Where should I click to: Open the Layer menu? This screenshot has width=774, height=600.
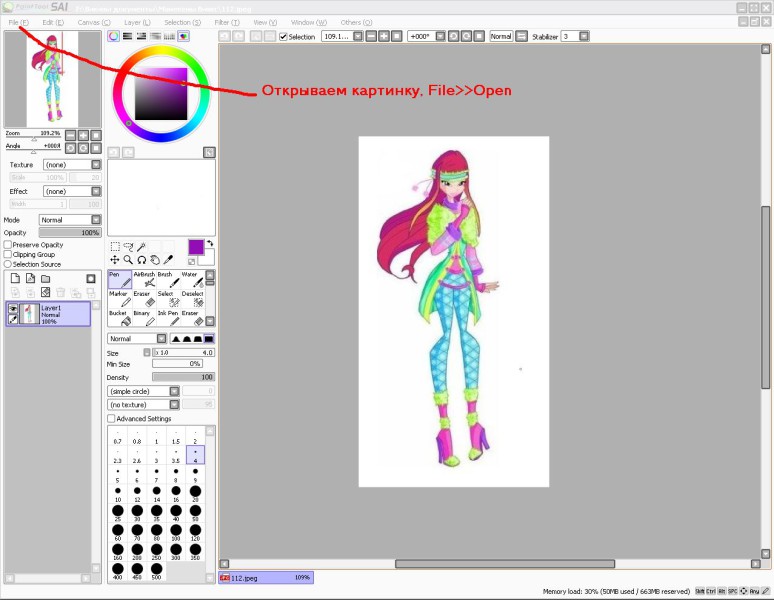click(x=137, y=23)
